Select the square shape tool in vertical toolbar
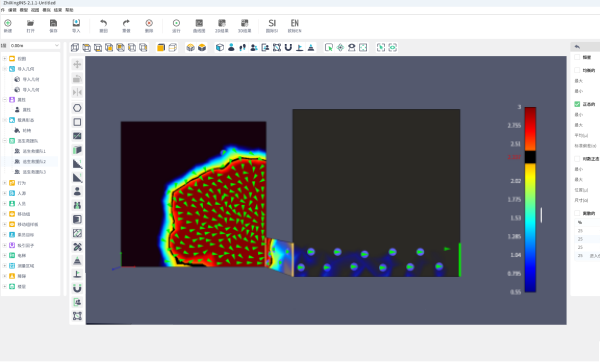 point(77,122)
